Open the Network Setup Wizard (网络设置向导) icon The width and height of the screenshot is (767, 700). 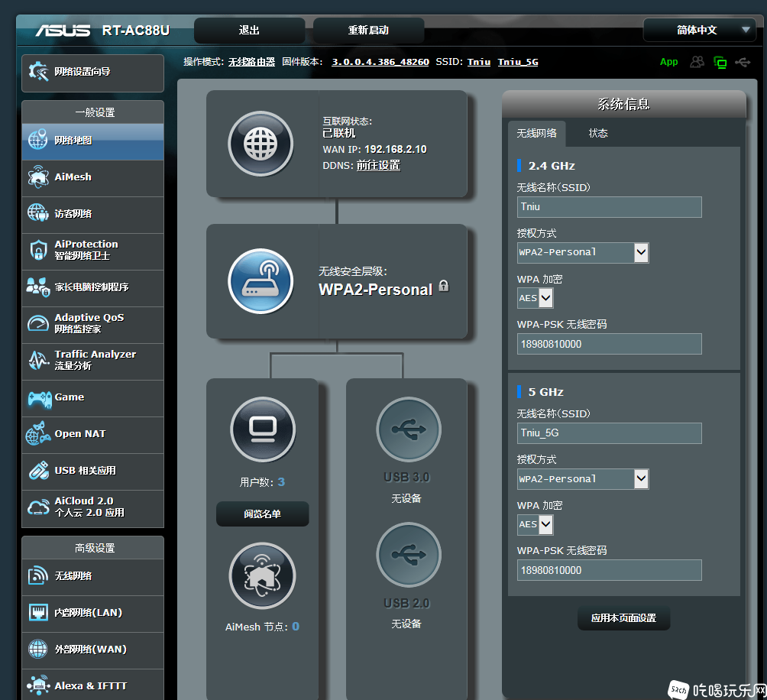[38, 72]
